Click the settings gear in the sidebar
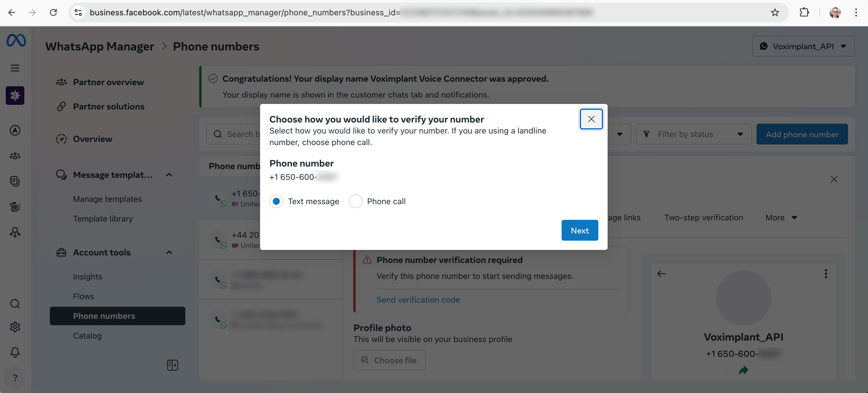This screenshot has height=393, width=868. pyautogui.click(x=15, y=327)
